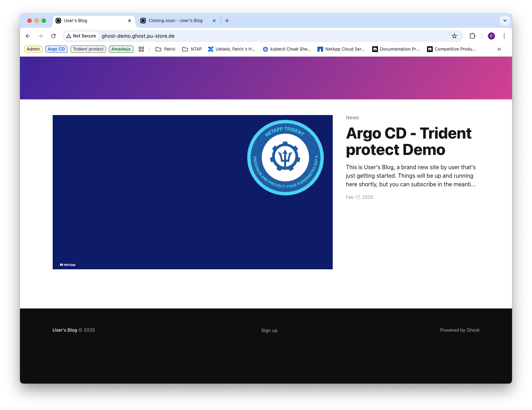The height and width of the screenshot is (410, 532).
Task: Open the Argo CD bookmark
Action: click(56, 49)
